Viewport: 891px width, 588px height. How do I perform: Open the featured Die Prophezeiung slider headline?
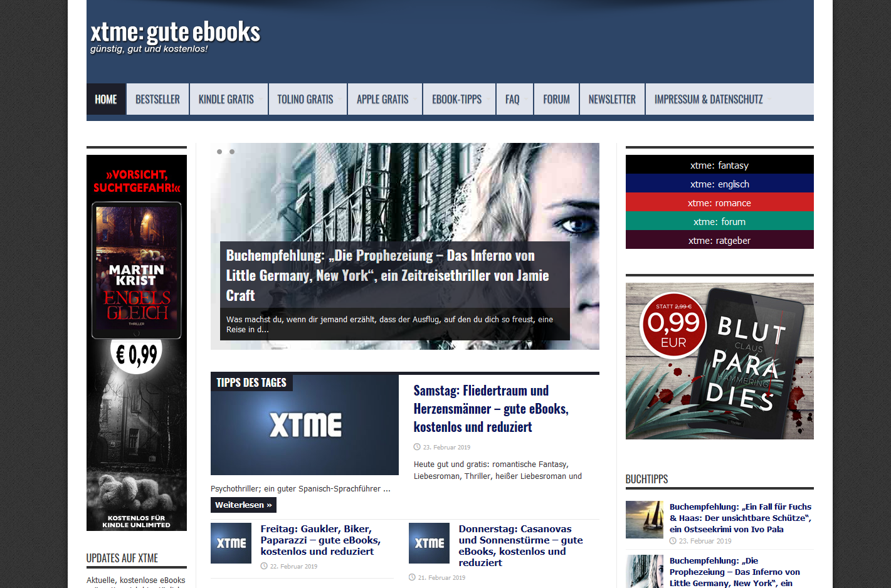[388, 275]
